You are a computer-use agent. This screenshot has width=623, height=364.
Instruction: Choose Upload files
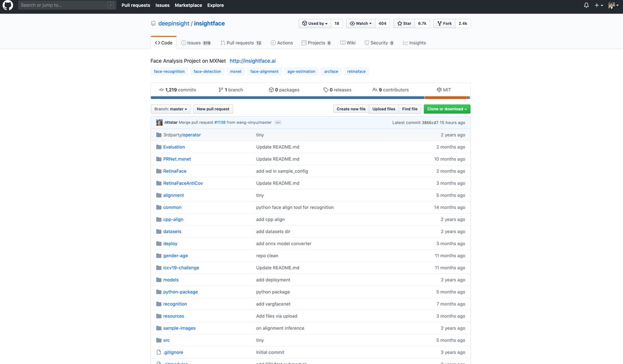pos(384,109)
